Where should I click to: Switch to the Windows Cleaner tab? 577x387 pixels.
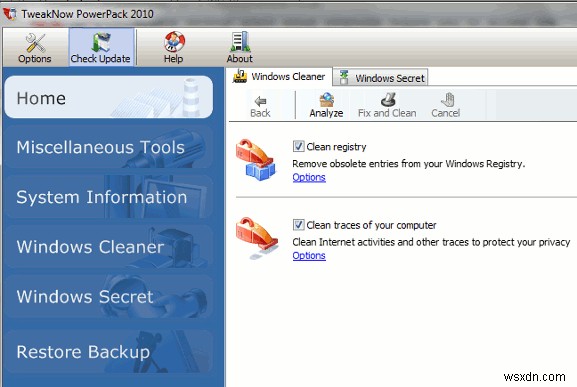click(280, 77)
